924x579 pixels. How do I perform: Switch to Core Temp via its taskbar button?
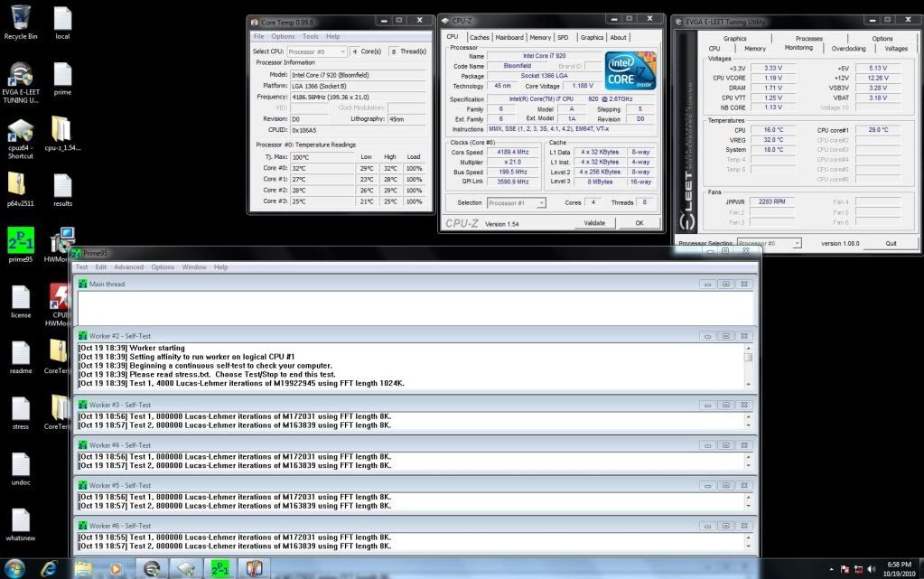(x=254, y=568)
